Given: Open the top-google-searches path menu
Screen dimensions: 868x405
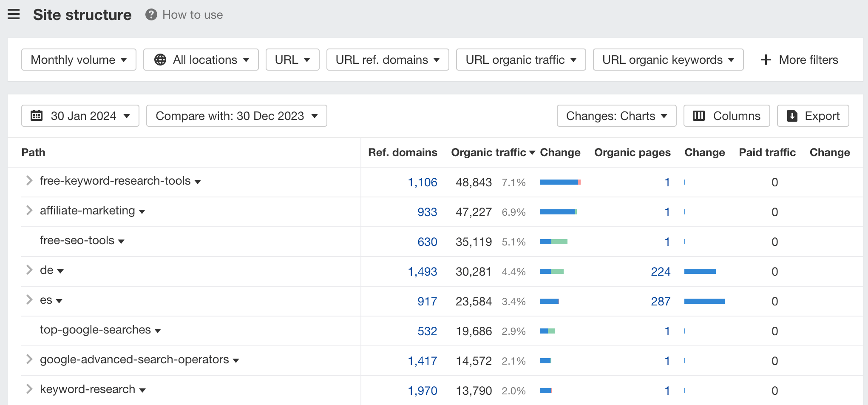Looking at the screenshot, I should [158, 331].
